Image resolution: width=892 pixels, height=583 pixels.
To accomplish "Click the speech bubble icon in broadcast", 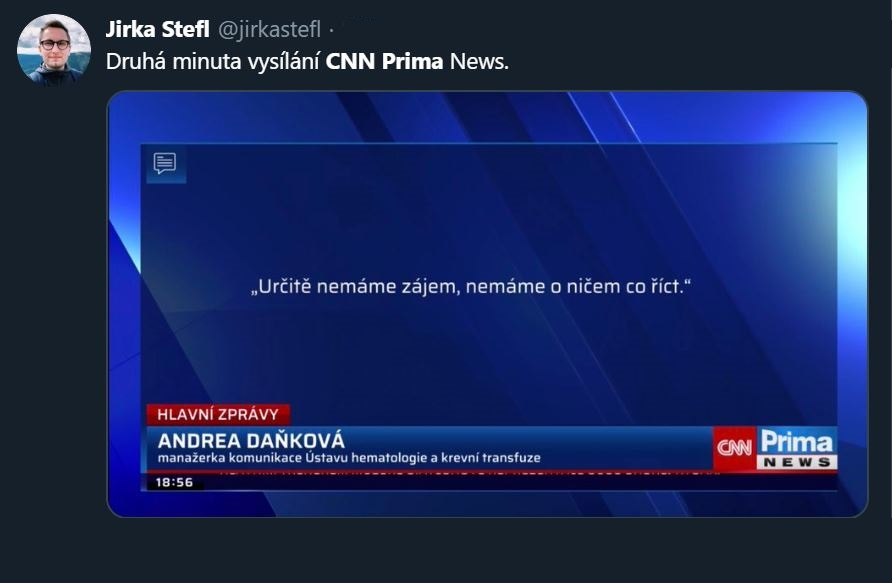I will click(x=165, y=163).
